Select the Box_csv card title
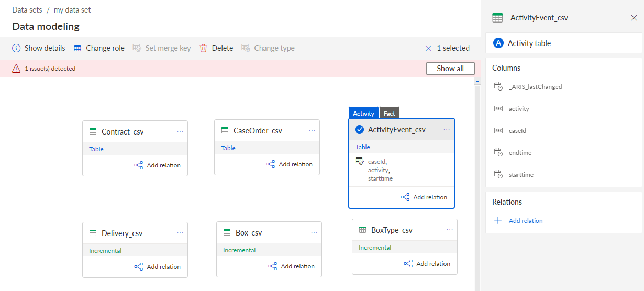644x291 pixels. click(249, 232)
